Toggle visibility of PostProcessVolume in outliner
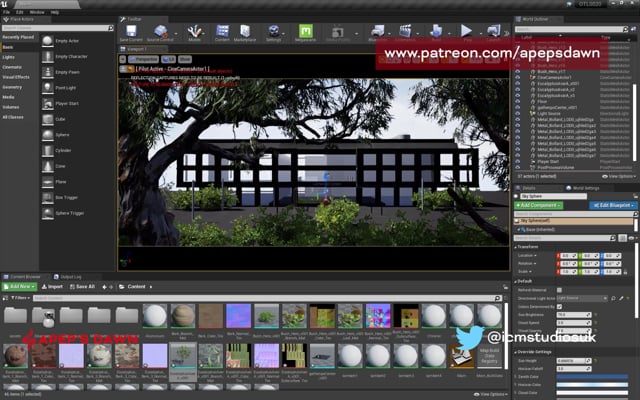Screen dimensions: 640x400 coord(518,167)
